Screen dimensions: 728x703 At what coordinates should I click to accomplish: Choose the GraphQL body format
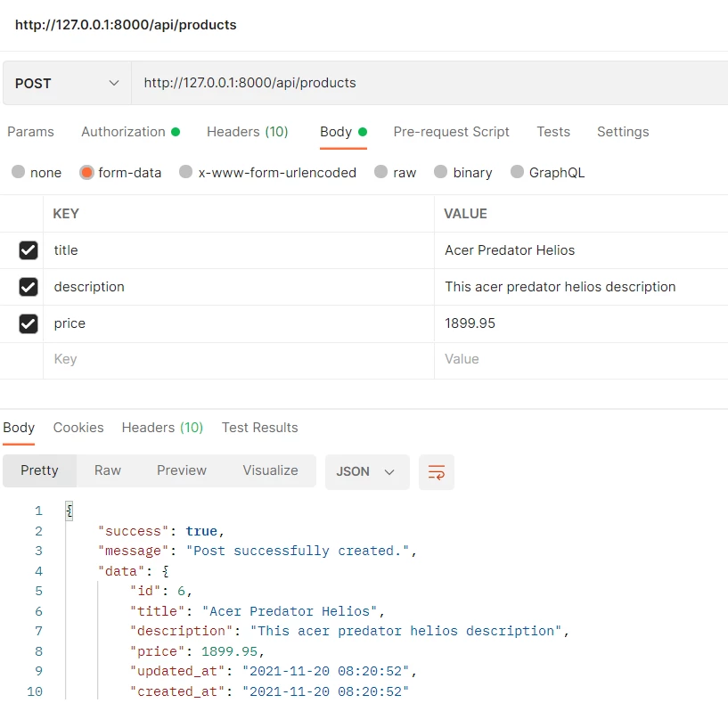coord(547,172)
